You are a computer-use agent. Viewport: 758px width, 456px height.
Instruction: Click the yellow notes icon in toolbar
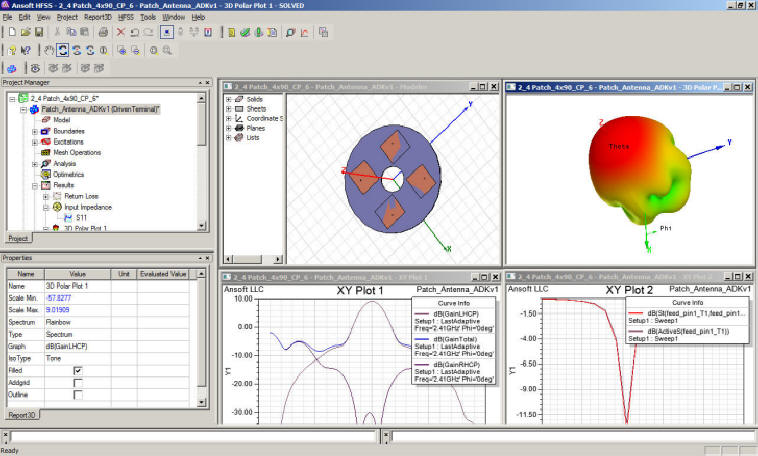(232, 32)
